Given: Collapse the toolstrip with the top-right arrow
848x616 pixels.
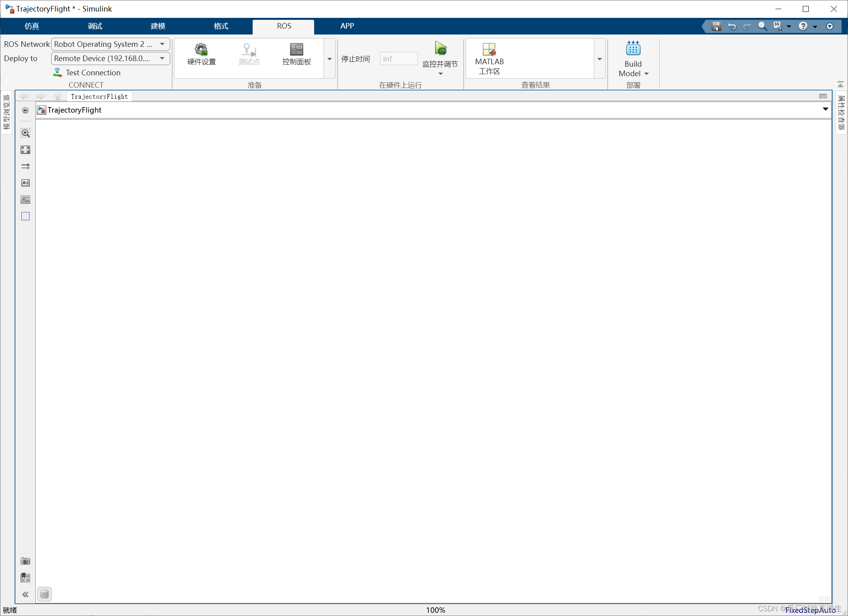Looking at the screenshot, I should 840,84.
